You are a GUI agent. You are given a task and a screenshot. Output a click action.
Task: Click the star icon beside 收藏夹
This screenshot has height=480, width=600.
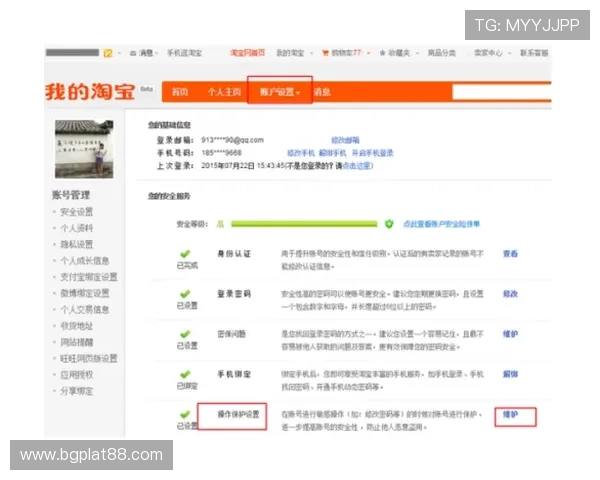click(382, 53)
